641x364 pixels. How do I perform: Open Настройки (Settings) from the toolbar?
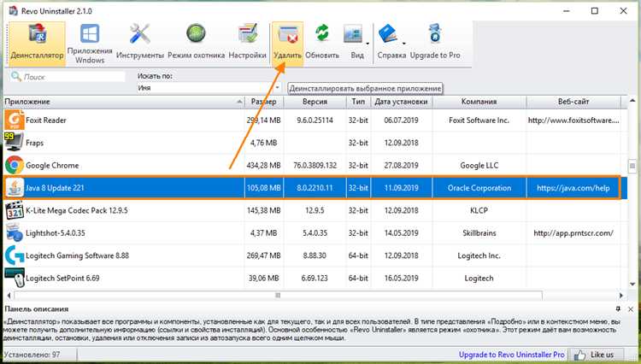pyautogui.click(x=248, y=43)
